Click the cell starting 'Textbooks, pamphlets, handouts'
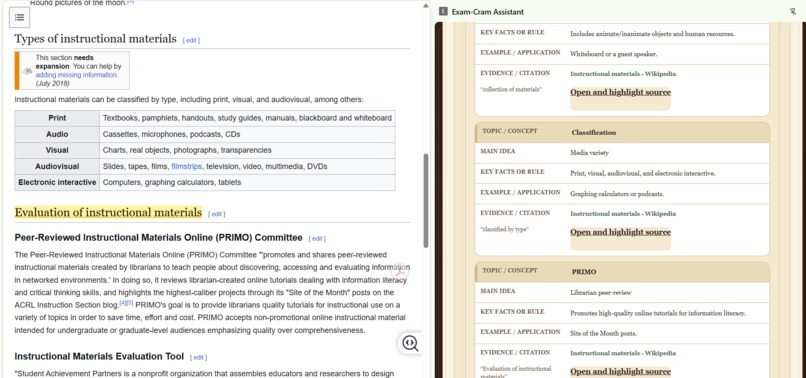The width and height of the screenshot is (806, 378). pyautogui.click(x=247, y=118)
